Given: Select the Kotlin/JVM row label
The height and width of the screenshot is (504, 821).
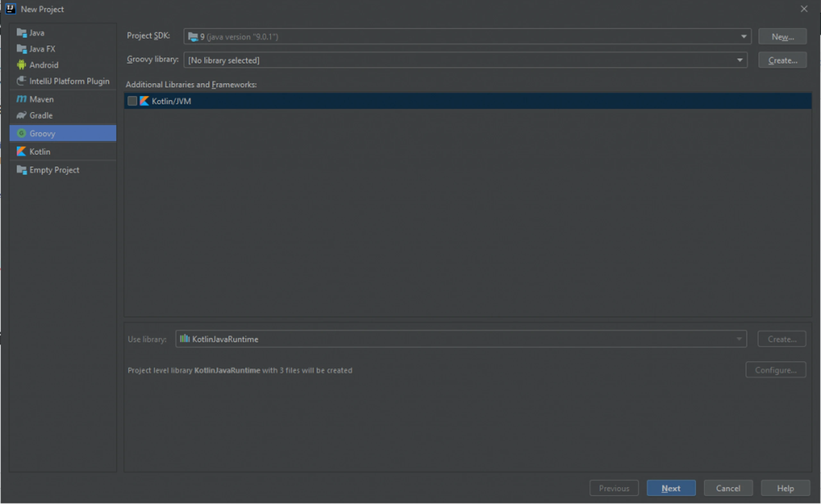Looking at the screenshot, I should [x=171, y=101].
